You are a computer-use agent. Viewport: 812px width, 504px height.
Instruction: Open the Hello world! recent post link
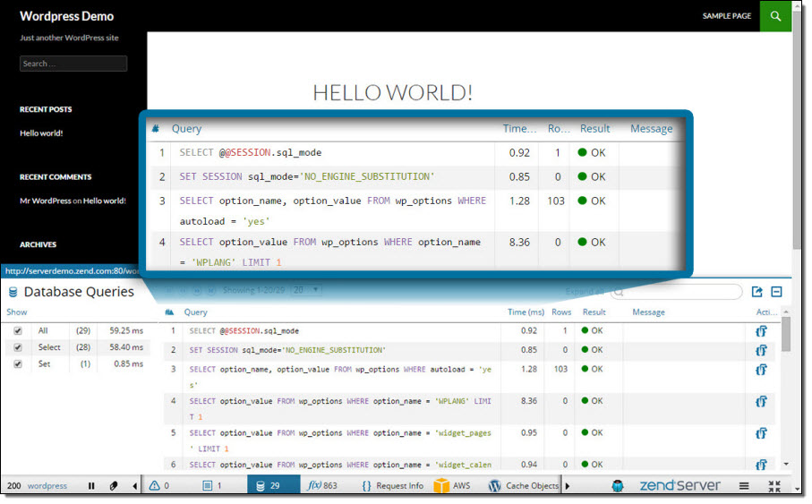click(x=41, y=133)
